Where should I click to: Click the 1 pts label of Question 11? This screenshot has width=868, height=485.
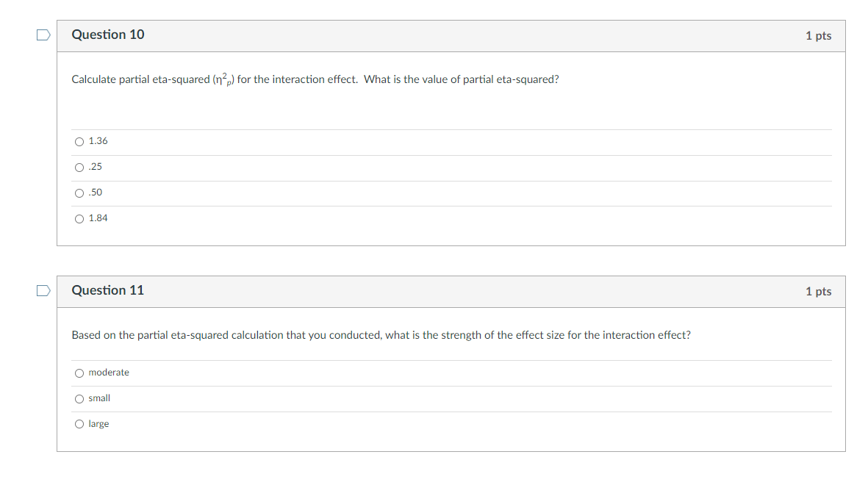pos(818,291)
